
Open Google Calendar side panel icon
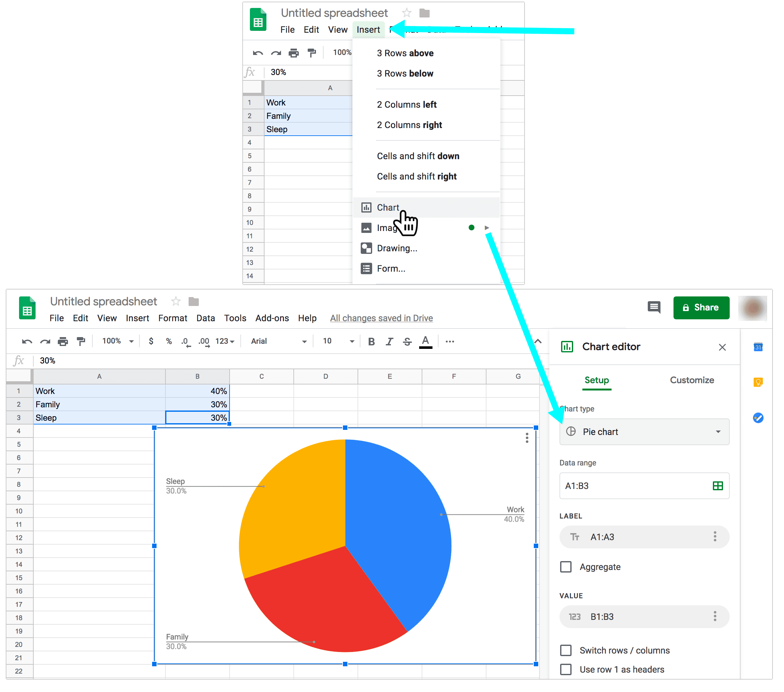[x=758, y=347]
